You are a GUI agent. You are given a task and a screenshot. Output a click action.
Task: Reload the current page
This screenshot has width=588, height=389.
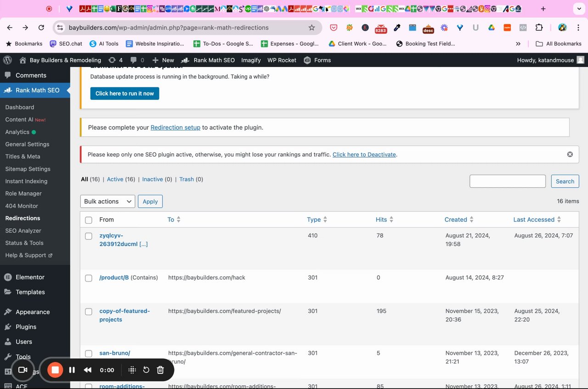(41, 28)
